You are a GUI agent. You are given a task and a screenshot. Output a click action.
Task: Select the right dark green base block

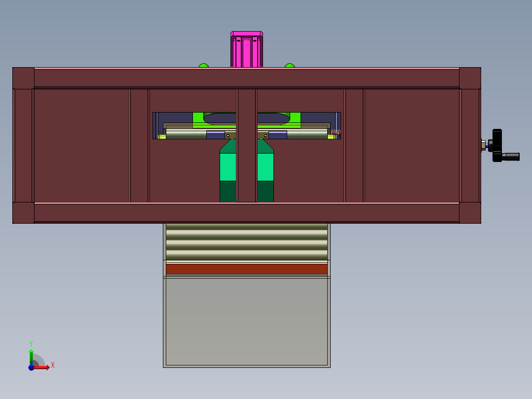[x=266, y=192]
